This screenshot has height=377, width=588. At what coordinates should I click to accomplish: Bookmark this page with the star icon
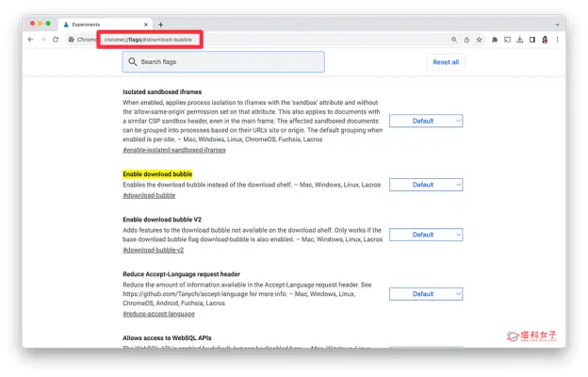pyautogui.click(x=480, y=40)
